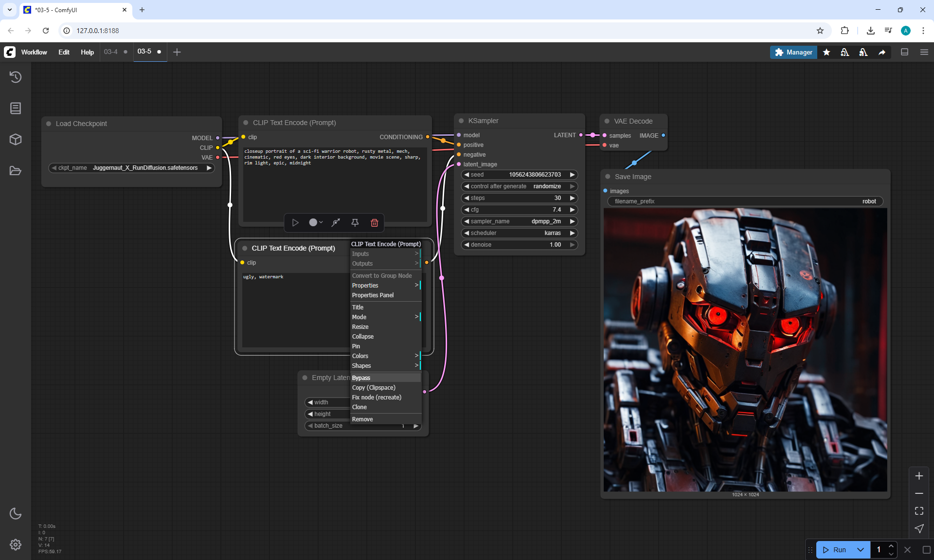Toggle dark theme moon icon
Image resolution: width=934 pixels, height=560 pixels.
pos(16,513)
